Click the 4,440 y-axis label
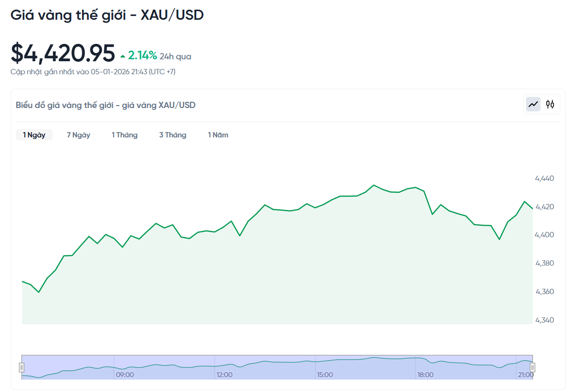Image resolution: width=567 pixels, height=392 pixels. [x=544, y=178]
